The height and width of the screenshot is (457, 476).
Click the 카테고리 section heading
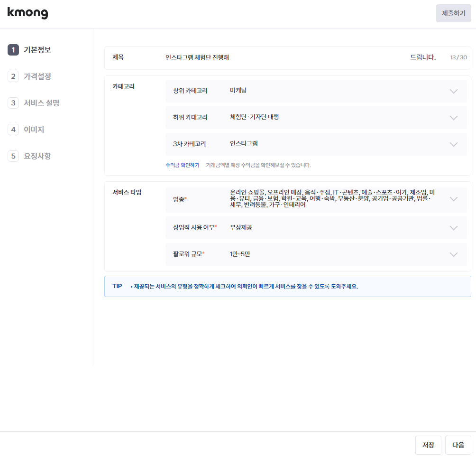124,86
